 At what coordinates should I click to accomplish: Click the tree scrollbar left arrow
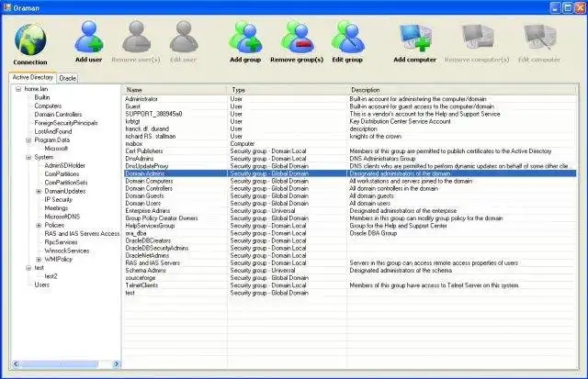point(16,364)
